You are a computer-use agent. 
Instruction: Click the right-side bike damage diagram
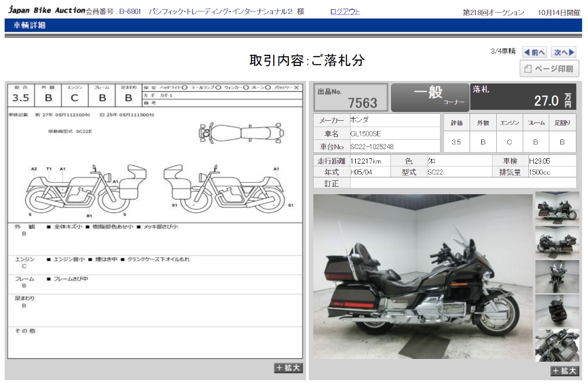(86, 190)
